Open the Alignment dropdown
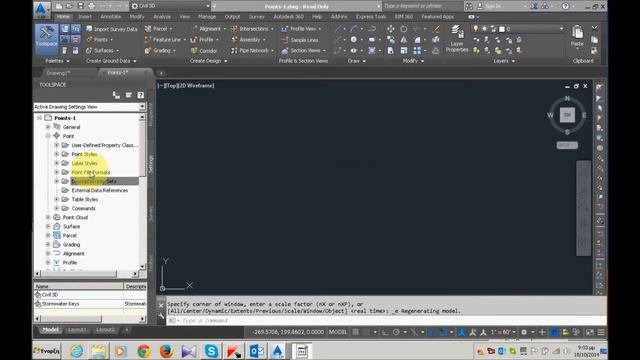Image resolution: width=640 pixels, height=360 pixels. (209, 29)
